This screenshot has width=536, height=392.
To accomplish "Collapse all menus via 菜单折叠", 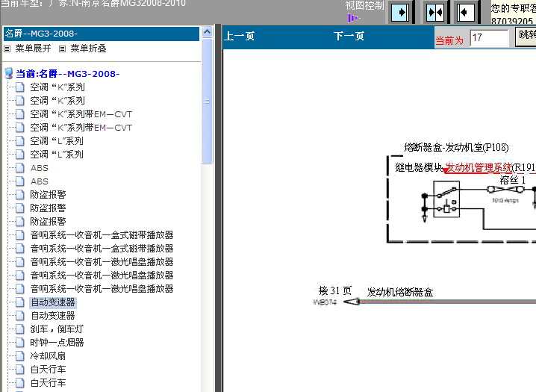I will click(89, 49).
